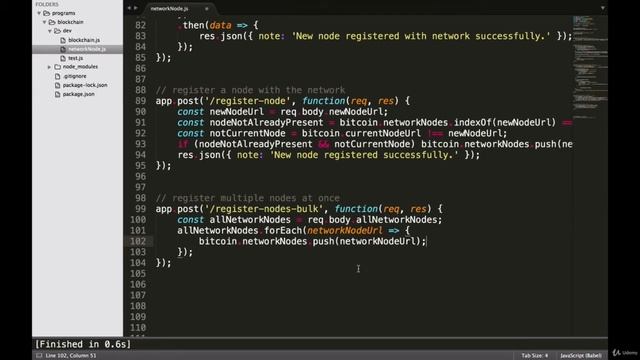Open blockchain.js in the sidebar
The image size is (640, 360).
[84, 40]
